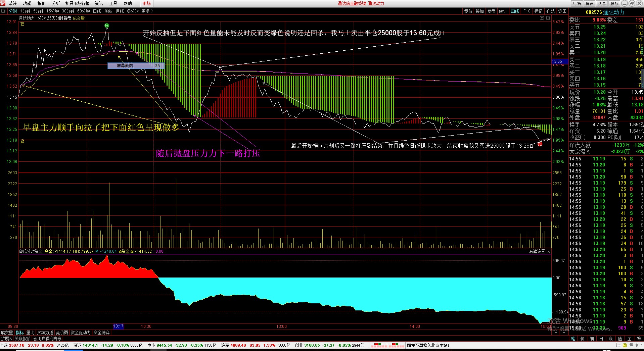This screenshot has width=644, height=351.
Task: Click the 笔 tick detail icon
Action: [573, 339]
